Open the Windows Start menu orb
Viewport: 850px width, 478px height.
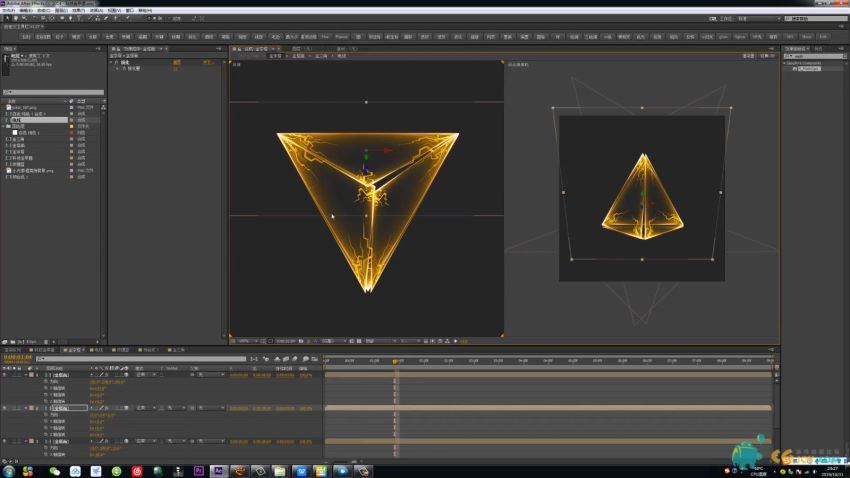pyautogui.click(x=10, y=470)
